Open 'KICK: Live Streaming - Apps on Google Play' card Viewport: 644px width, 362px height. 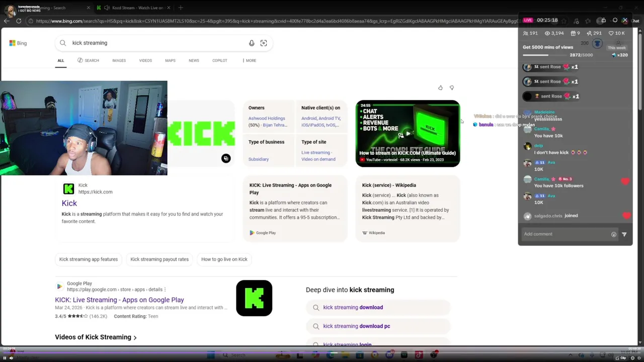click(295, 208)
